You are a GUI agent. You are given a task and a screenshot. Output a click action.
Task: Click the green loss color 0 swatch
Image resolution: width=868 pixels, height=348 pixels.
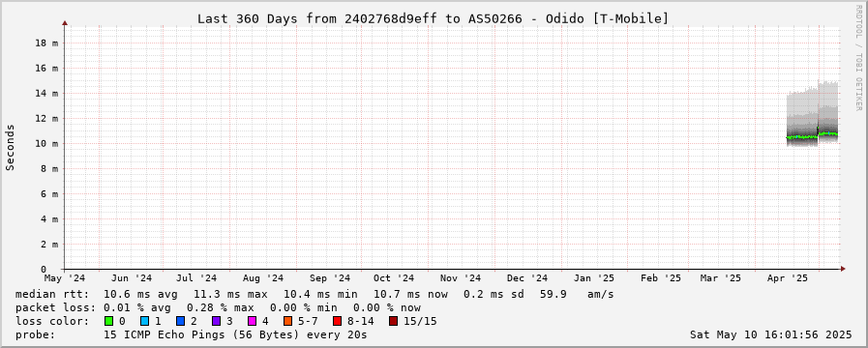point(108,321)
